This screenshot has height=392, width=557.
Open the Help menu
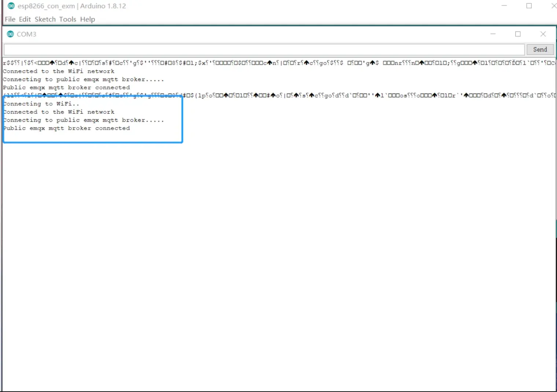[87, 19]
